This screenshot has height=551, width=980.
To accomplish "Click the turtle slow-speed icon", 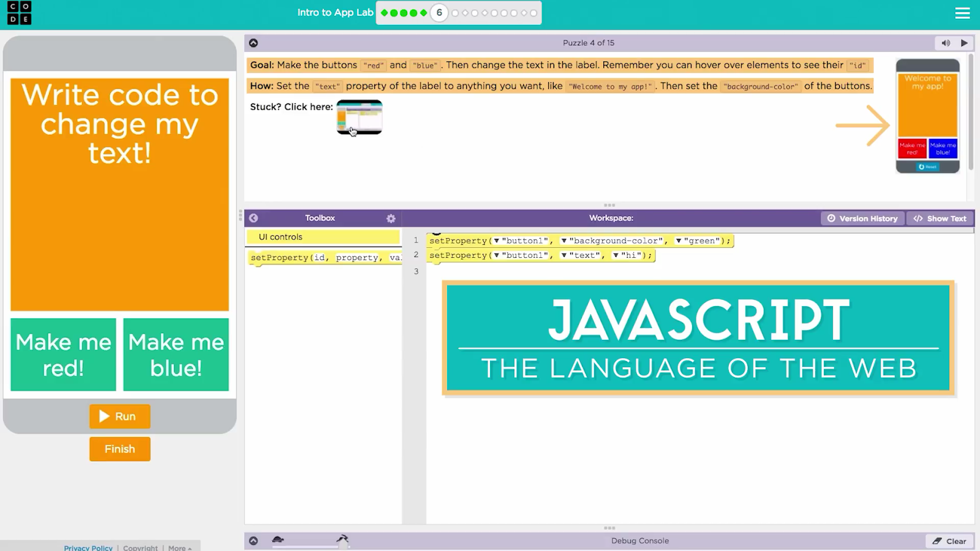I will pyautogui.click(x=278, y=539).
